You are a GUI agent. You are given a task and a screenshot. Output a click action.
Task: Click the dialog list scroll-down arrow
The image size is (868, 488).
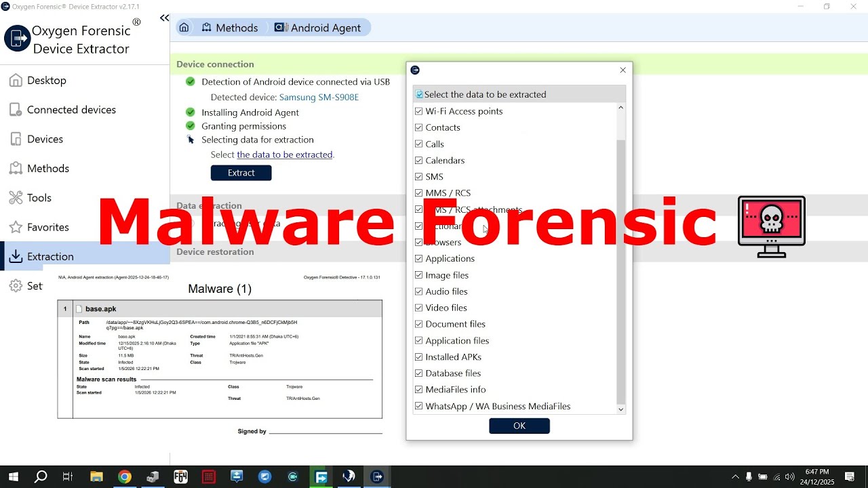click(620, 409)
